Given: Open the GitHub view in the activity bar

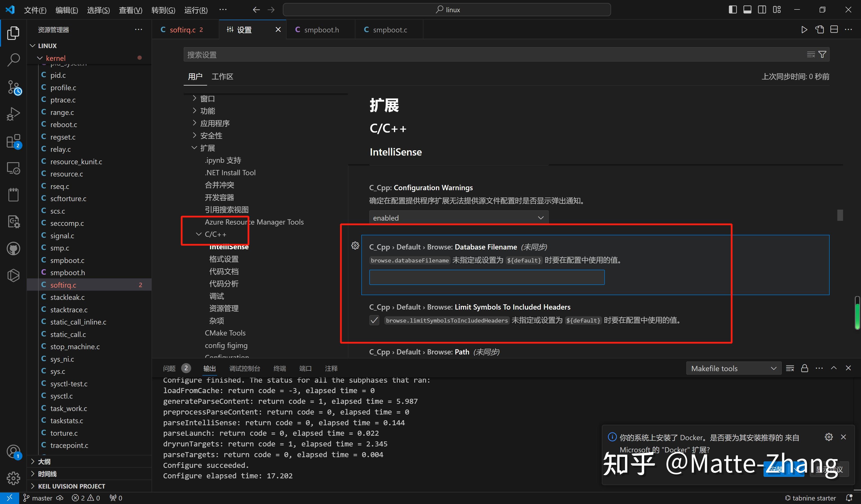Looking at the screenshot, I should [14, 249].
